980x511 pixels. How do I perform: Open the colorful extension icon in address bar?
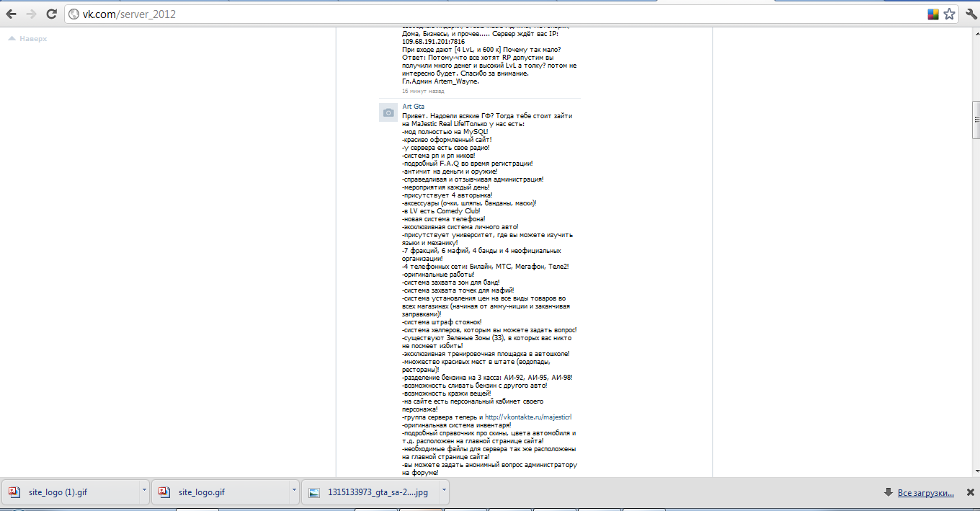pyautogui.click(x=932, y=14)
